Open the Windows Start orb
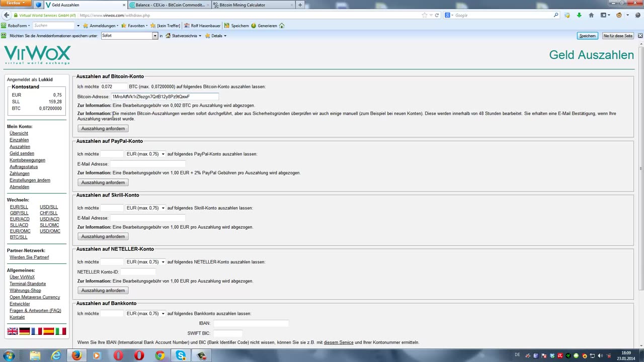644x362 pixels. coord(9,355)
